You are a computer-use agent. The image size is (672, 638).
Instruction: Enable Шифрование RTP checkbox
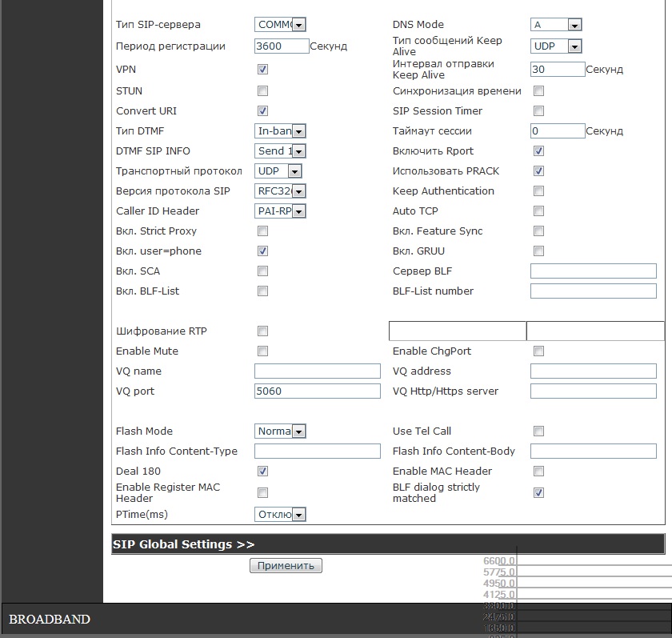(x=262, y=331)
